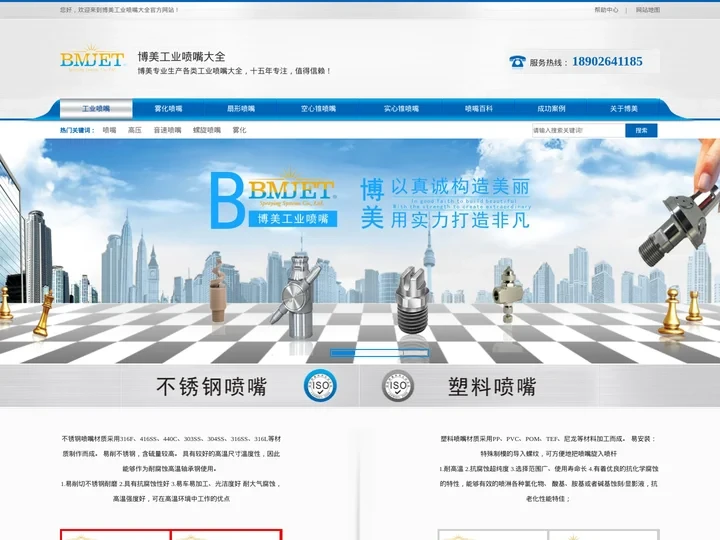This screenshot has height=540, width=720.
Task: Click the flat fan nozzle on the chessboard
Action: click(x=411, y=301)
